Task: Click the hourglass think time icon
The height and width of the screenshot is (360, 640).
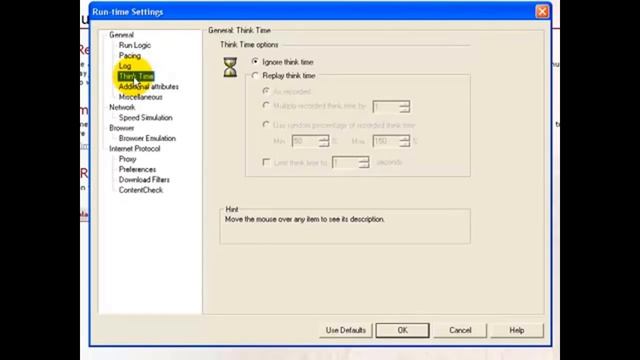Action: tap(230, 67)
